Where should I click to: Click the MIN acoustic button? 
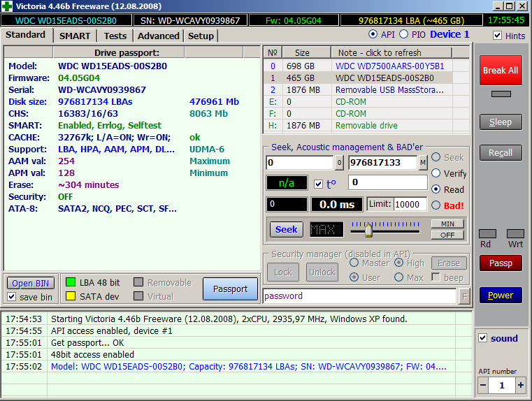coord(447,224)
